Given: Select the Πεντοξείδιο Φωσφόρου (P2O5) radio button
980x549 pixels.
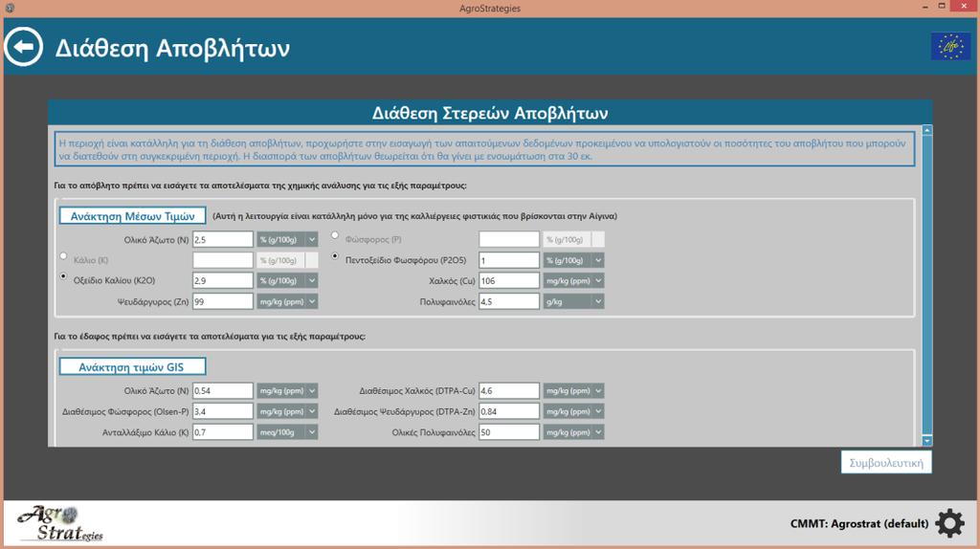Looking at the screenshot, I should pos(336,256).
